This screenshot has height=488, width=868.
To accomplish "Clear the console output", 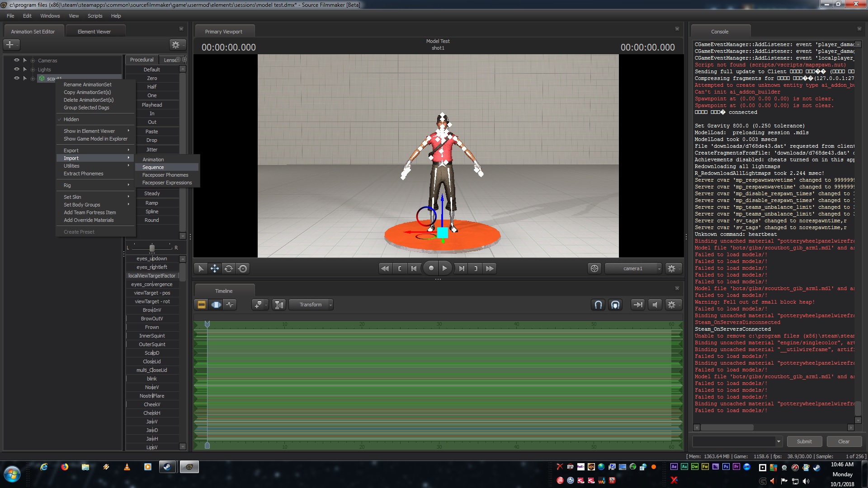I will [844, 441].
